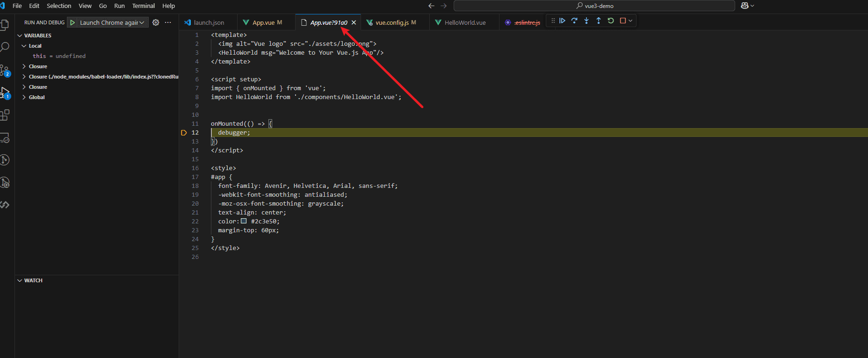Switch to the launch.json tab
The width and height of the screenshot is (868, 358).
(x=208, y=22)
